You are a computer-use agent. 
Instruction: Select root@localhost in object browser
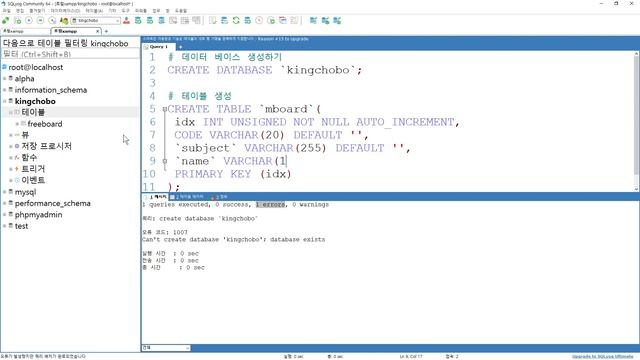[x=36, y=67]
